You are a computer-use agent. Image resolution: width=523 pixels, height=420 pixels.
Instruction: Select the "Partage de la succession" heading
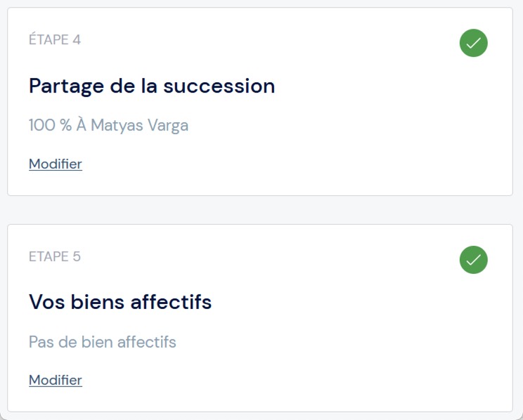pos(152,86)
